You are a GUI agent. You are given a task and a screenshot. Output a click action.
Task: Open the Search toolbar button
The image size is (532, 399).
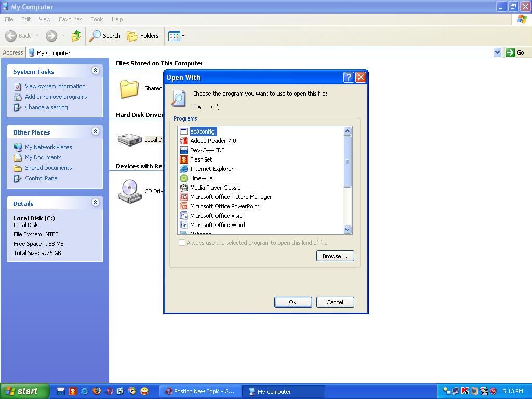coord(104,36)
